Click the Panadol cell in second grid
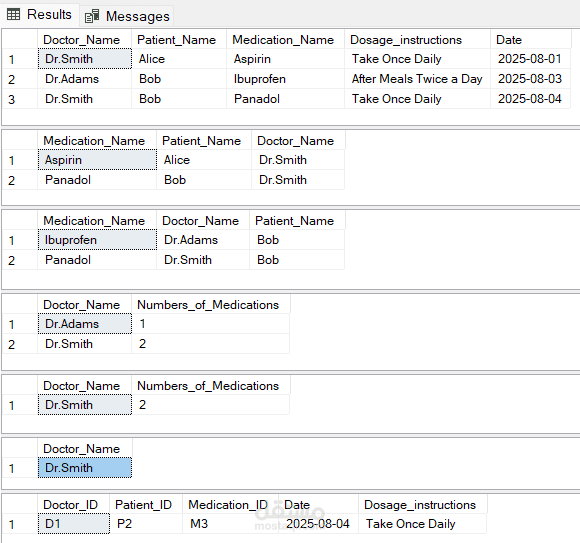The image size is (580, 543). (97, 180)
